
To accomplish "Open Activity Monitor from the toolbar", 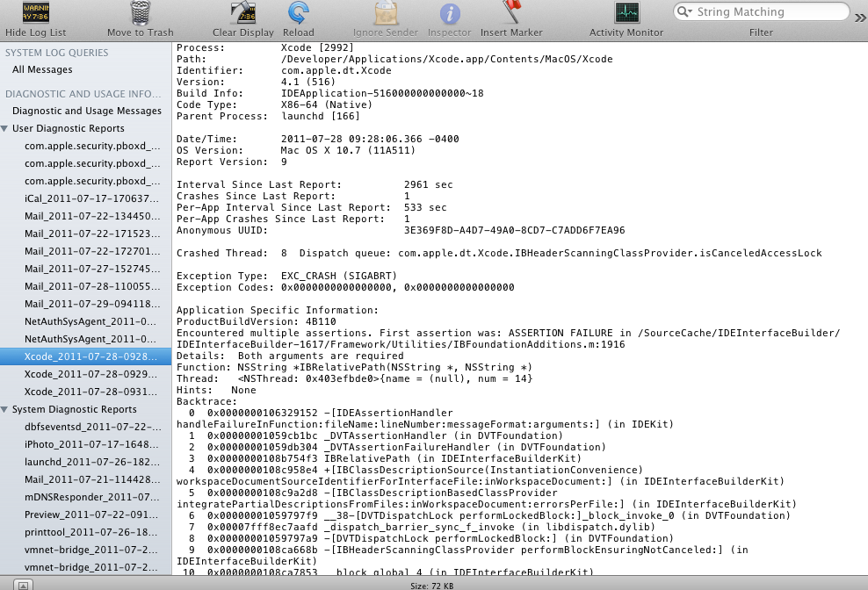I will click(626, 12).
